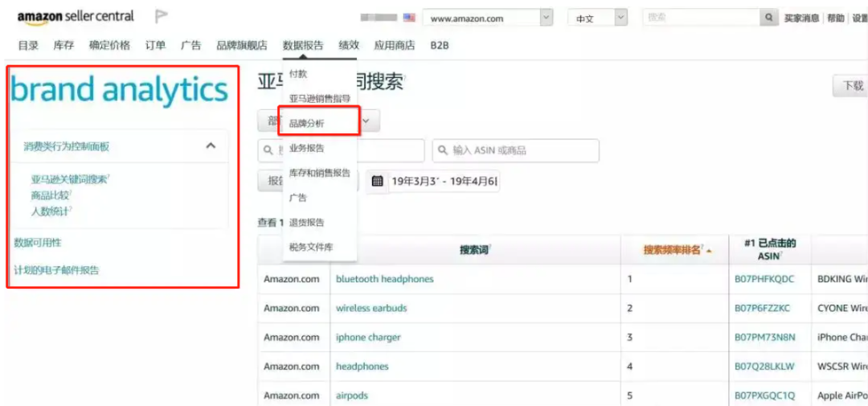Open the wireless earbuds search term
This screenshot has height=406, width=868.
pos(371,308)
